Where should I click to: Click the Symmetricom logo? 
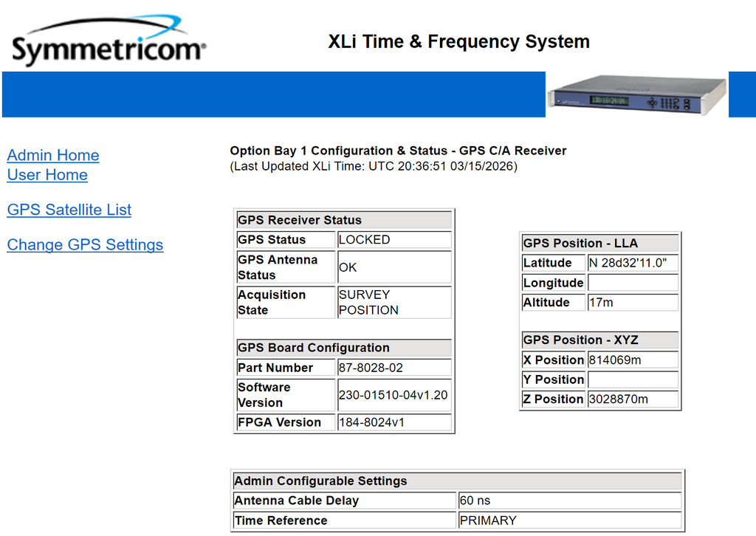click(108, 43)
